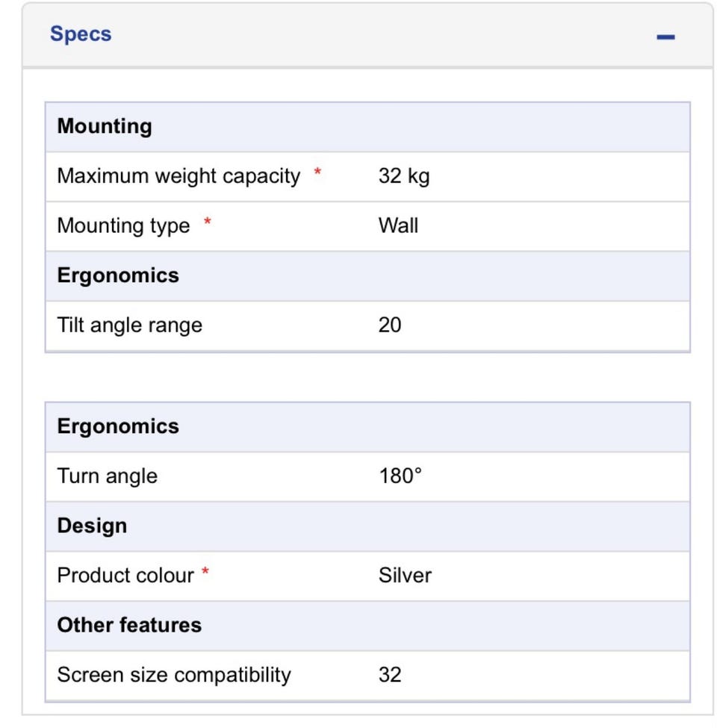Click red asterisk beside Maximum weight capacity
The image size is (717, 728).
317,173
